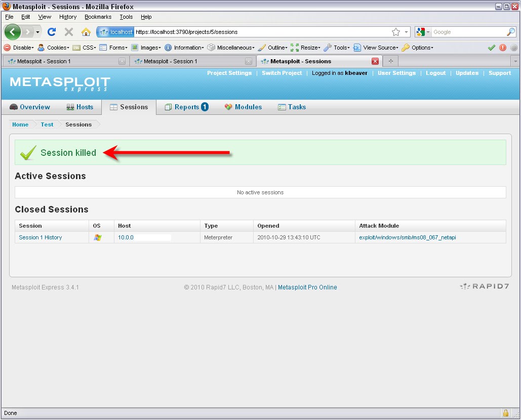521x420 pixels.
Task: Open the Information developer toolbar menu
Action: pyautogui.click(x=184, y=48)
